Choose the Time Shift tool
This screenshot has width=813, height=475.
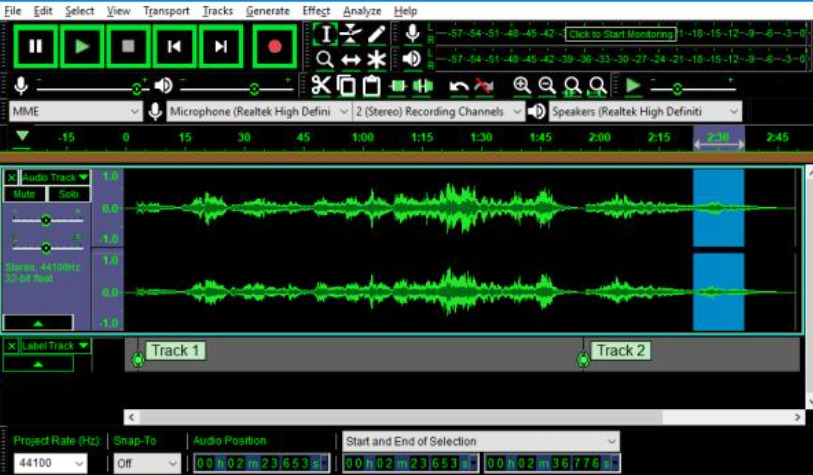coord(351,60)
